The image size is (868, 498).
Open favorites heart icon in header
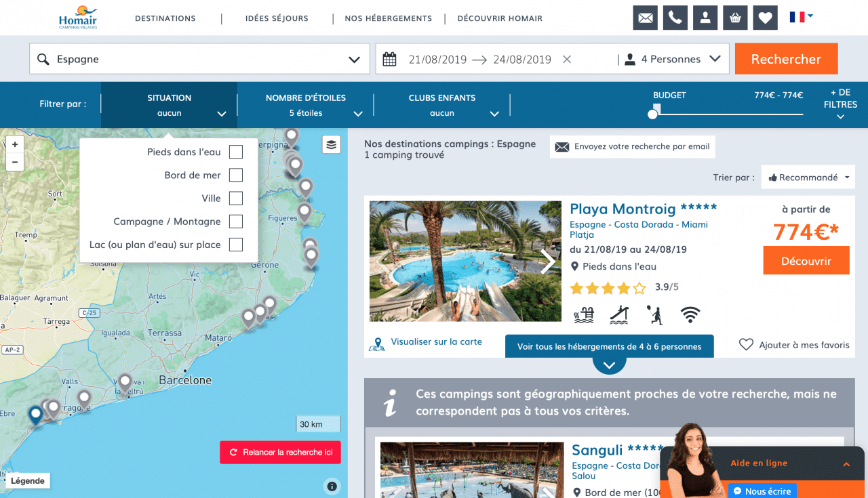(x=765, y=18)
